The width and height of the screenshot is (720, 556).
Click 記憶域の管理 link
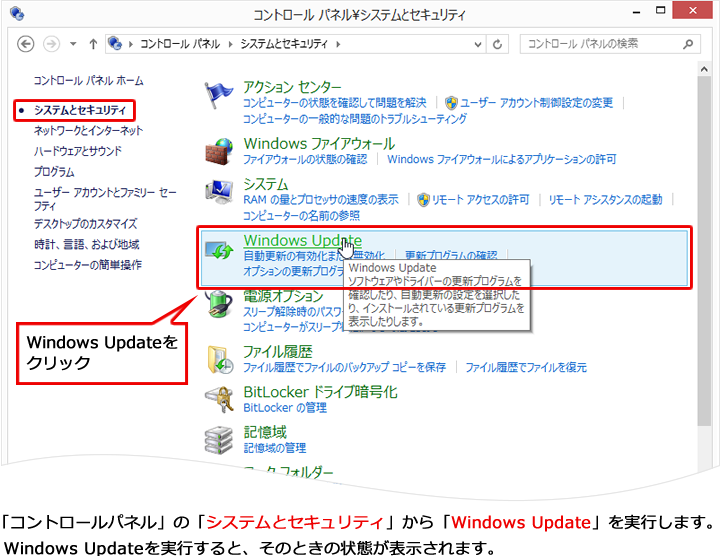pos(275,448)
